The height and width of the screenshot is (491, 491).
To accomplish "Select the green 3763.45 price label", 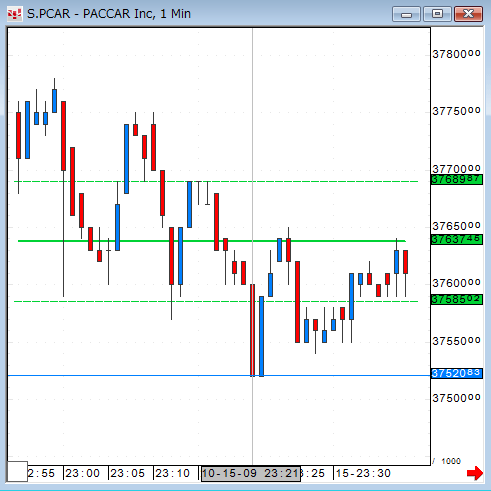I will (x=457, y=239).
